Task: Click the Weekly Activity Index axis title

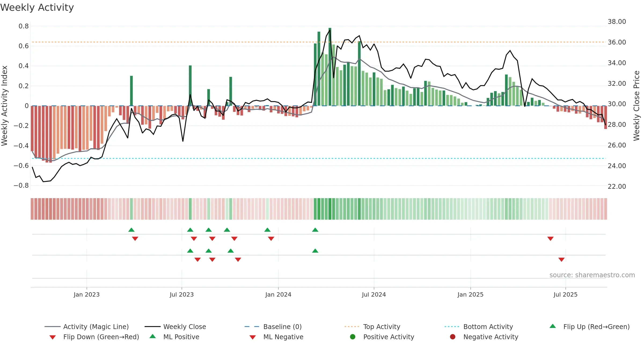Action: [4, 106]
